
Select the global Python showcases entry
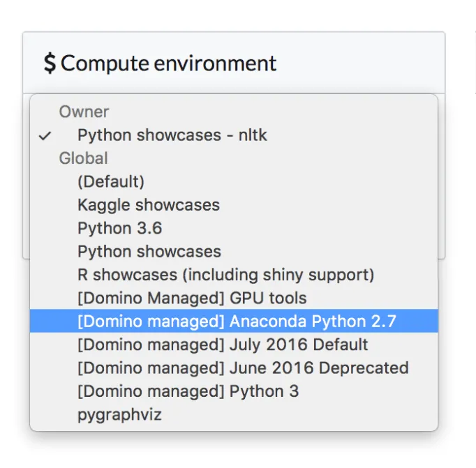(x=149, y=252)
